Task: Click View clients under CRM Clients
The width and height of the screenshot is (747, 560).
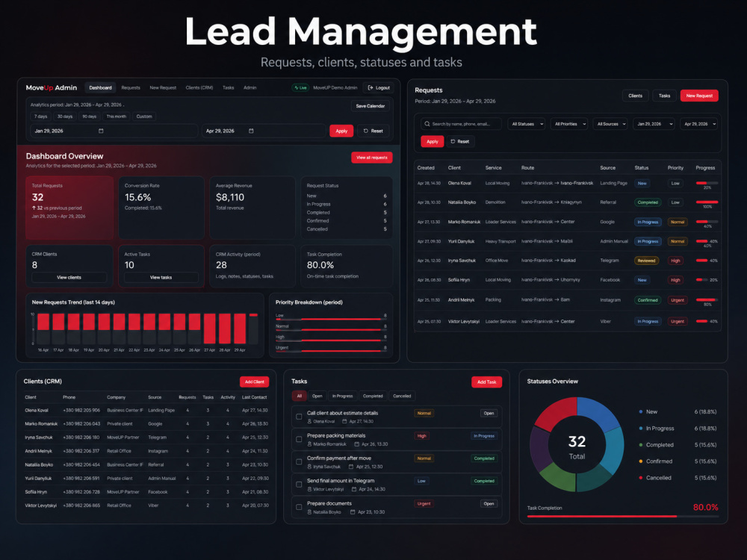Action: [69, 278]
